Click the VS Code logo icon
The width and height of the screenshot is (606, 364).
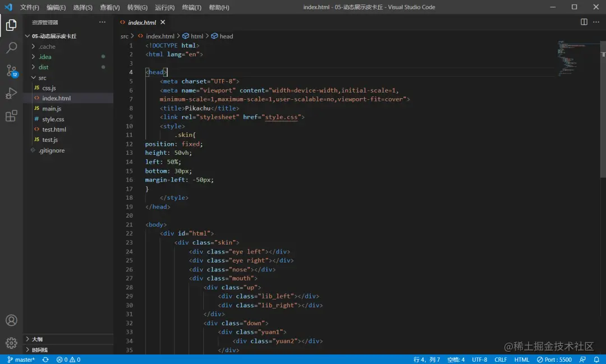point(8,7)
